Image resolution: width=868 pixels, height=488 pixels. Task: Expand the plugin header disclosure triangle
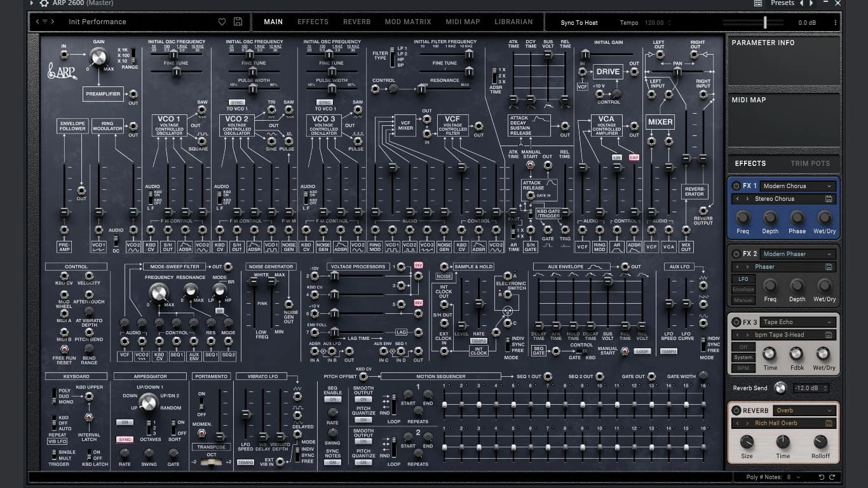[x=32, y=3]
